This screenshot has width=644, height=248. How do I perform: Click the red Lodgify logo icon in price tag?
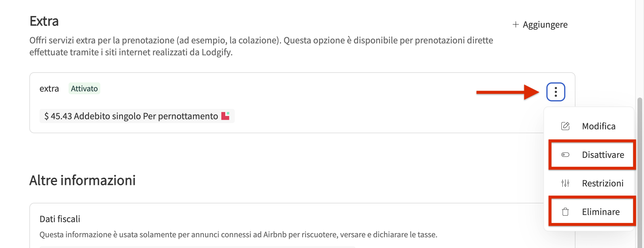225,116
